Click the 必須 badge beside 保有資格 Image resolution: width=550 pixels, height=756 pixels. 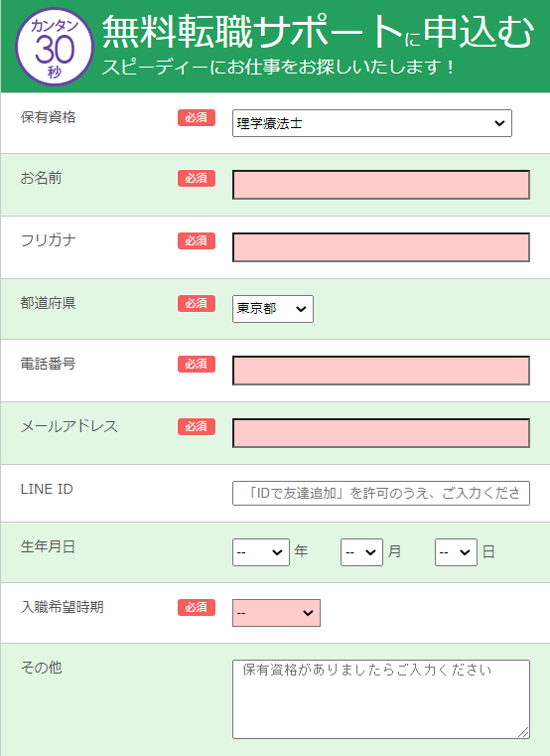click(x=197, y=117)
